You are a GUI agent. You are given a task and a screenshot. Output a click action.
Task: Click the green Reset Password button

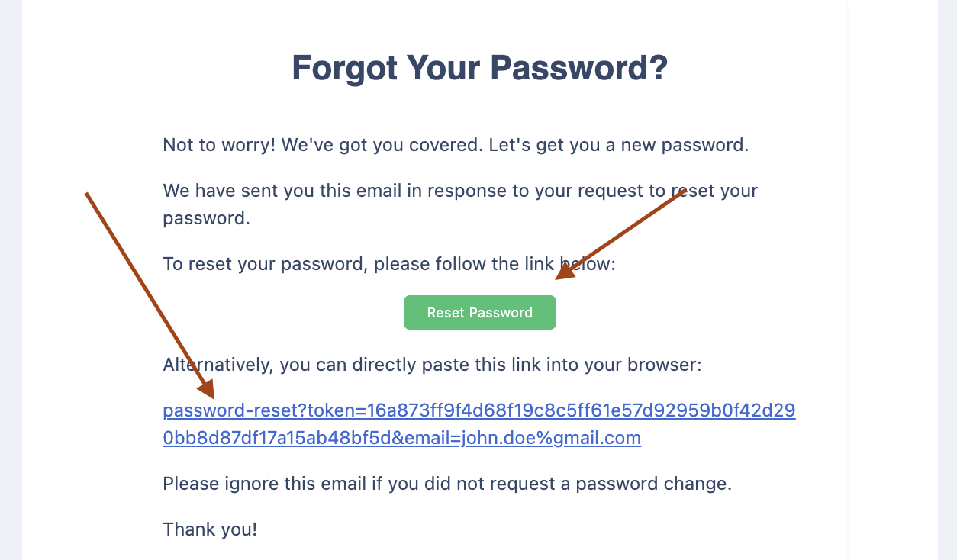pyautogui.click(x=479, y=313)
